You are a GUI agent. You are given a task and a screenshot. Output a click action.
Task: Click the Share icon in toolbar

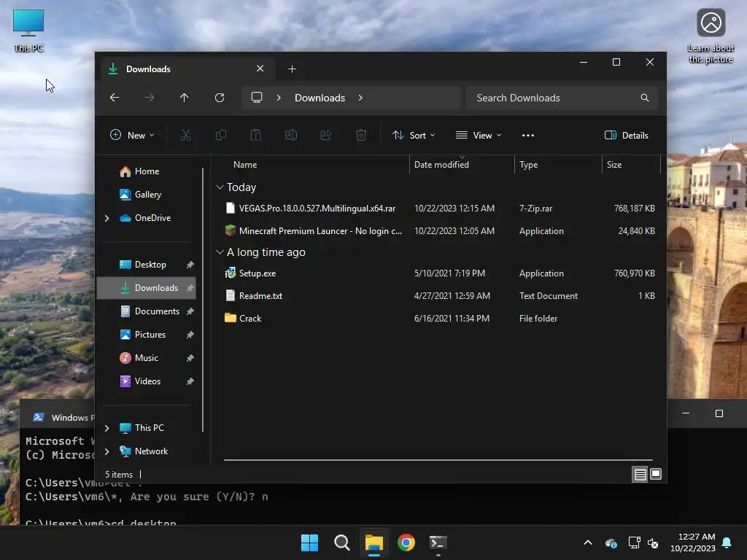pyautogui.click(x=326, y=135)
